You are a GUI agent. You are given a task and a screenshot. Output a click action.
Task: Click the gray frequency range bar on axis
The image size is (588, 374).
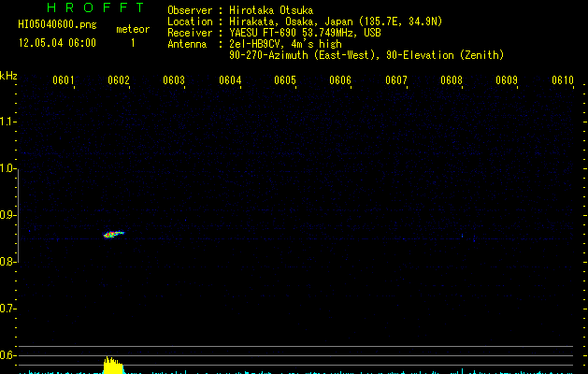pyautogui.click(x=18, y=216)
